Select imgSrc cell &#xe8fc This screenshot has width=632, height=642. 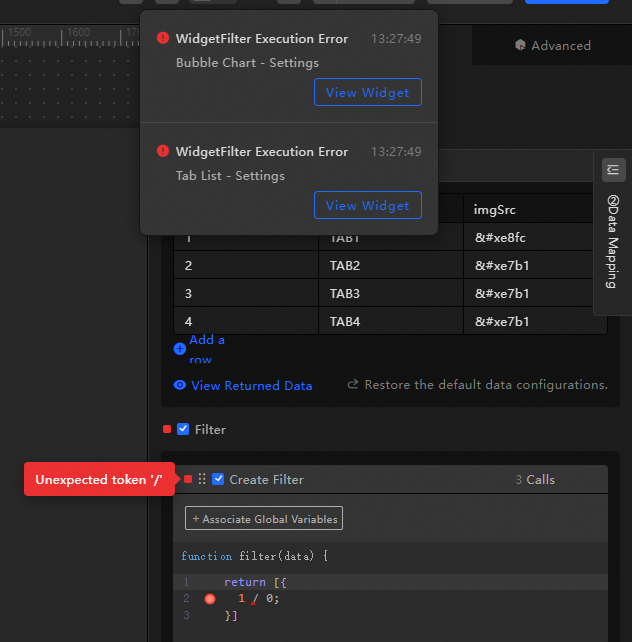[x=528, y=237]
